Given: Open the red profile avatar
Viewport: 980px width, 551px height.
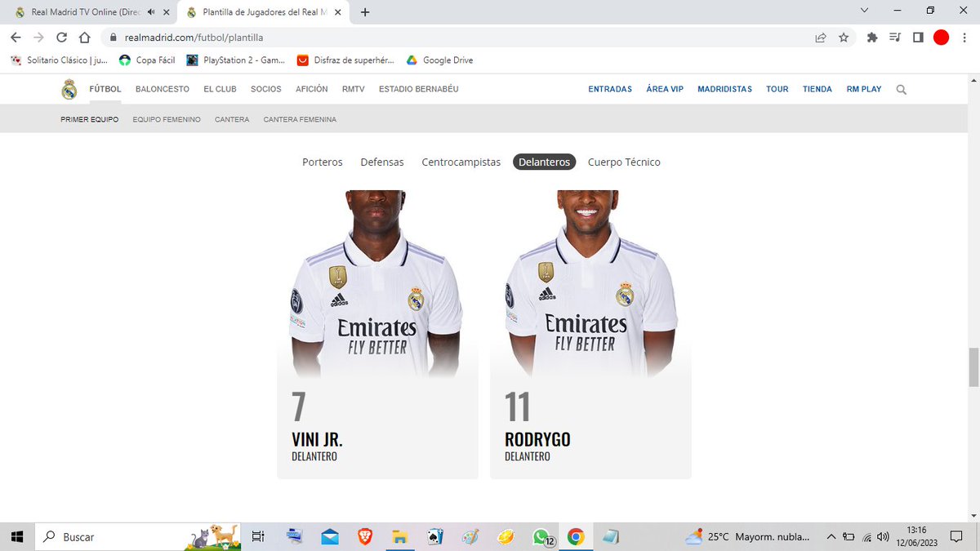Looking at the screenshot, I should 941,38.
